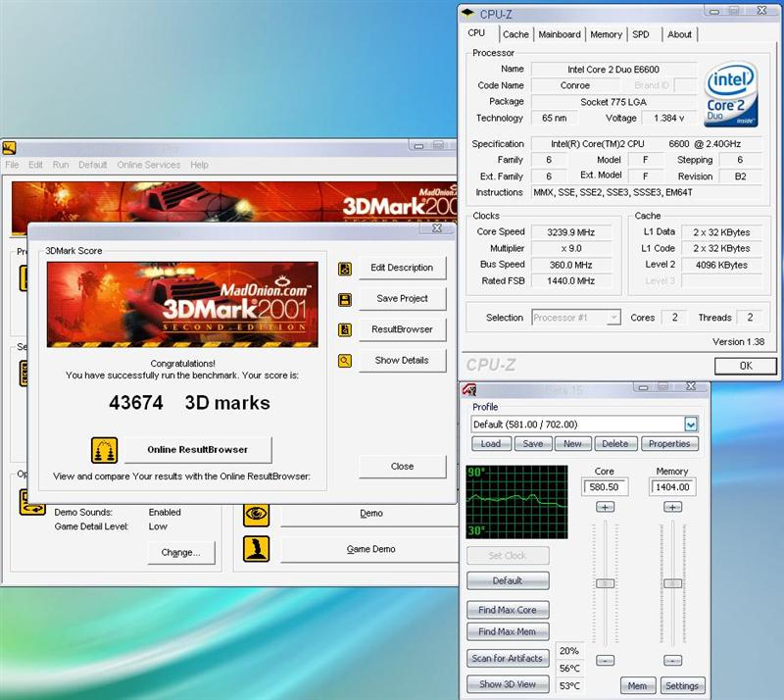
Task: Click the Edit Description icon
Action: tap(345, 269)
